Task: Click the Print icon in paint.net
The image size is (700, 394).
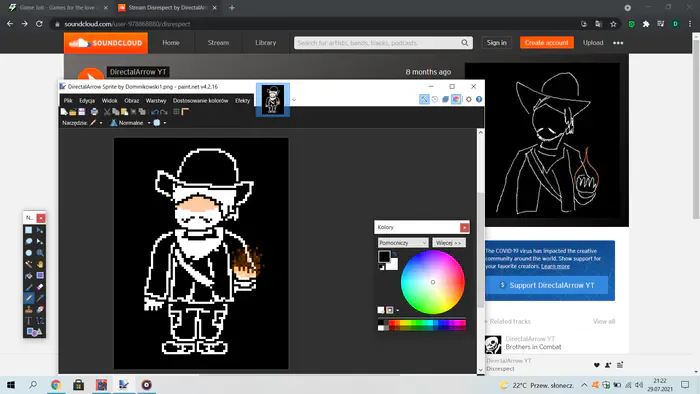Action: [94, 112]
